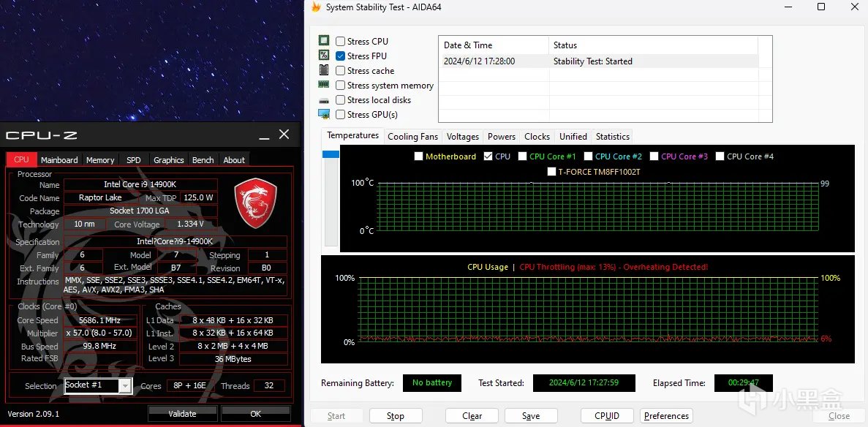The image size is (868, 427).
Task: Click the Core Voltage value 1.334 V
Action: 190,224
